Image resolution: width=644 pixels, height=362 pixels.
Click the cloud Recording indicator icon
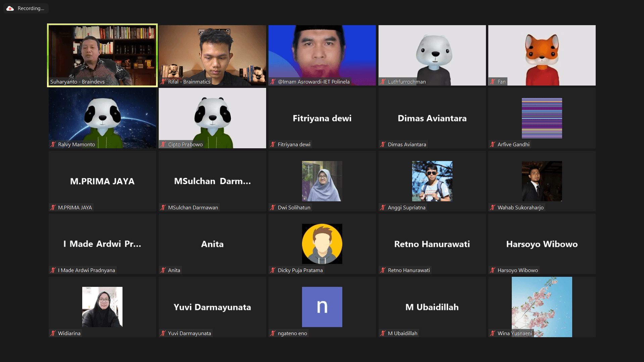point(10,8)
